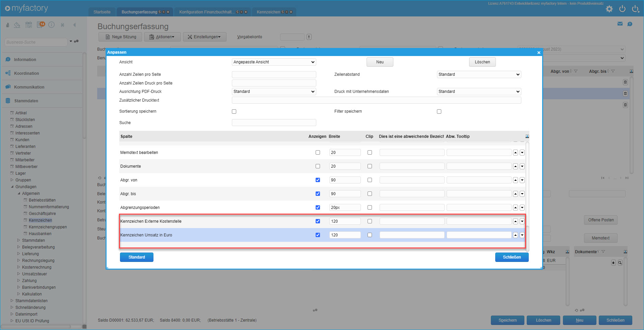Open the Ausrichtung PDF-Druck dropdown
Screen dimensions: 644x330
coord(274,92)
